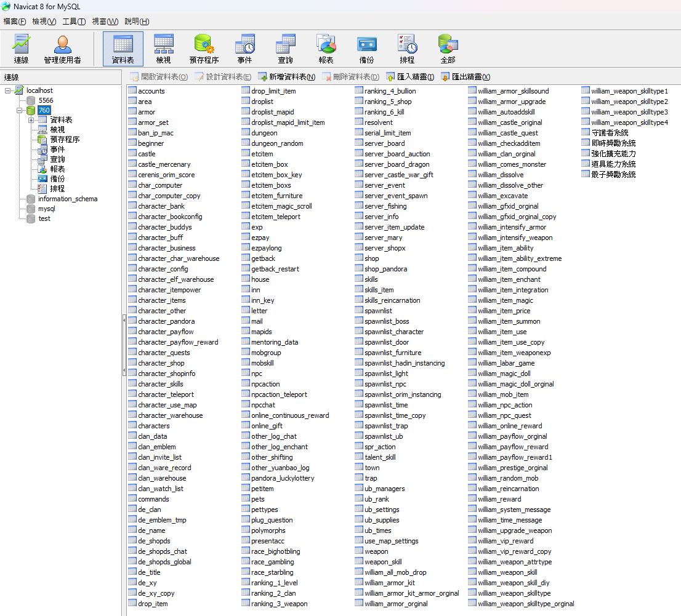Select 檢視 under database 760 tree
The width and height of the screenshot is (681, 616).
(x=57, y=130)
